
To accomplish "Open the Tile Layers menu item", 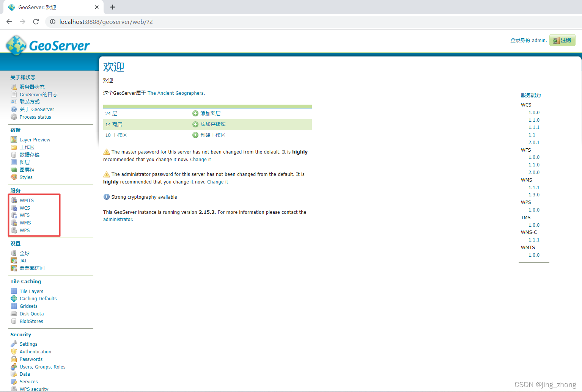I will click(x=31, y=292).
